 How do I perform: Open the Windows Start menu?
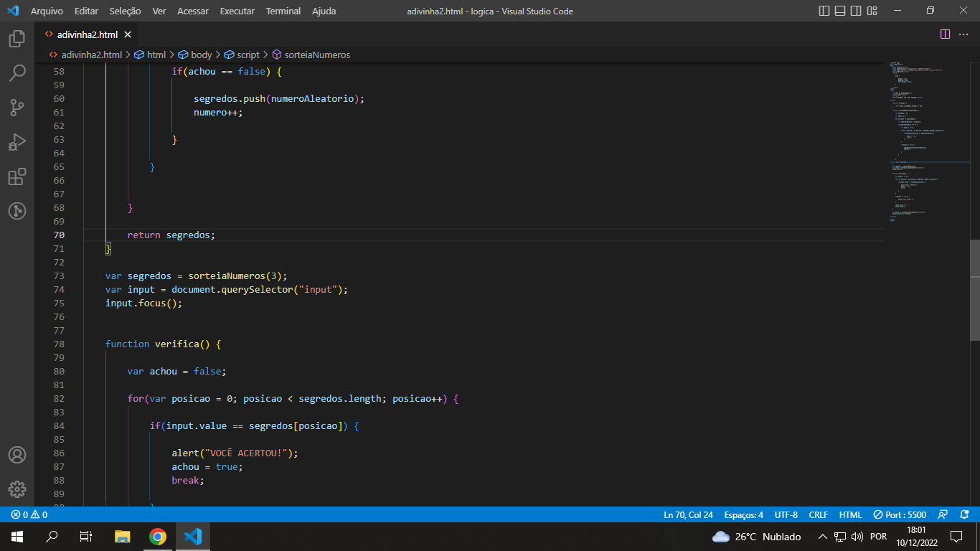pos(17,537)
